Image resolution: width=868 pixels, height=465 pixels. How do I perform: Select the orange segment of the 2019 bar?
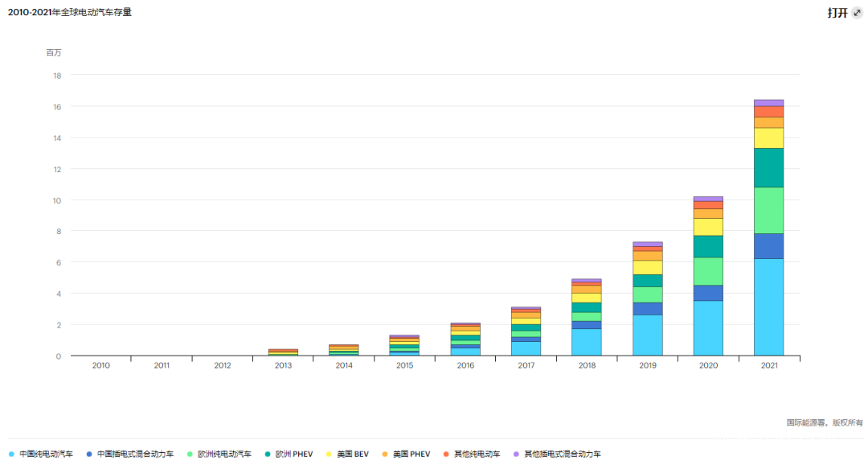pos(648,256)
